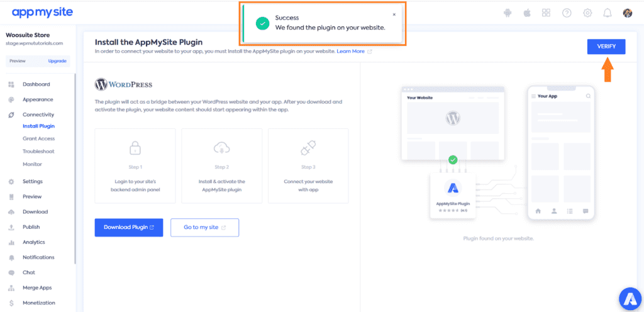Click the Merge Apps hierarchy icon
Screen dimensions: 644x312
click(11, 287)
